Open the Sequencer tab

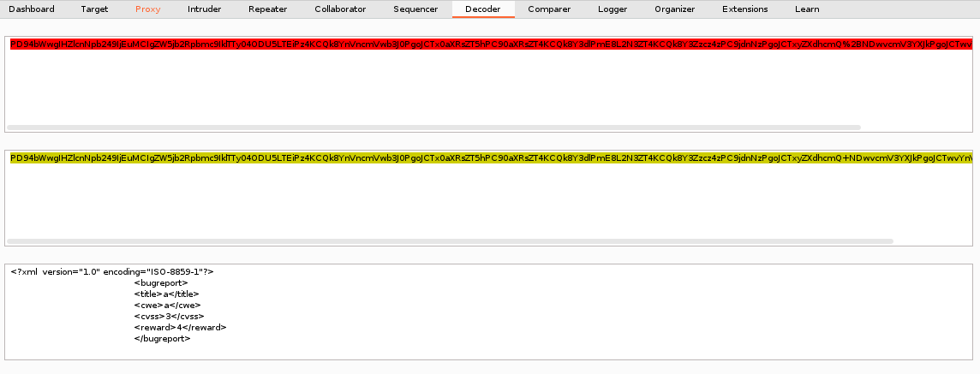pos(415,9)
